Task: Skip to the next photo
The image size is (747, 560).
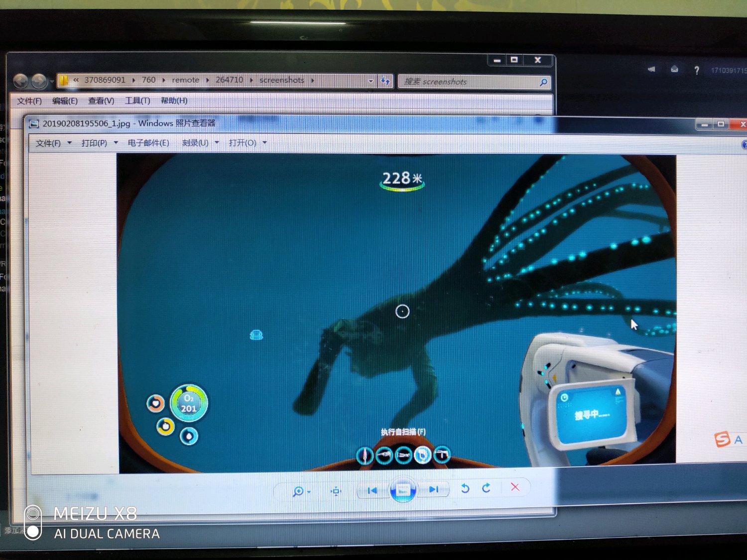Action: pyautogui.click(x=433, y=490)
